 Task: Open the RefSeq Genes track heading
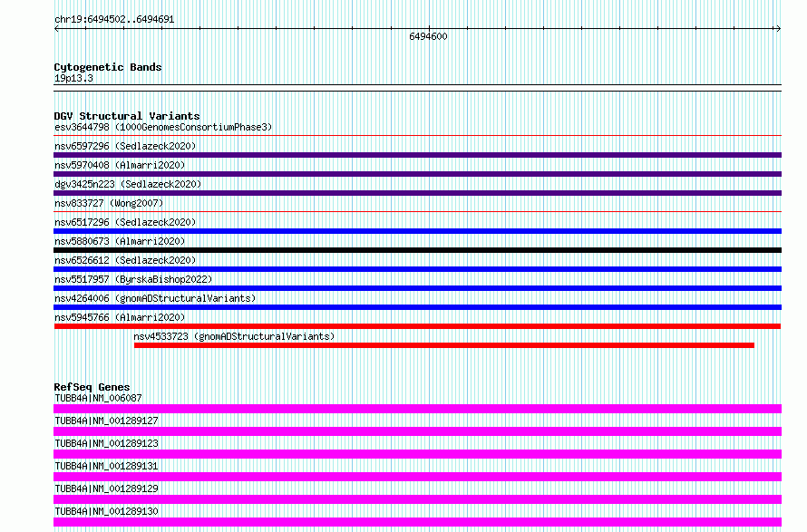click(92, 387)
